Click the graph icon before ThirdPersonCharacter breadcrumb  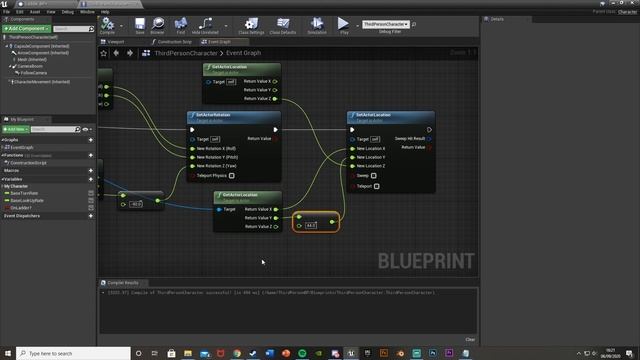click(x=146, y=53)
